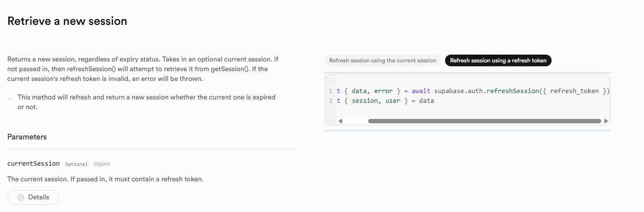Screen dimensions: 644x212
Task: Click the right arrow of the code scrollbar
Action: click(x=606, y=121)
